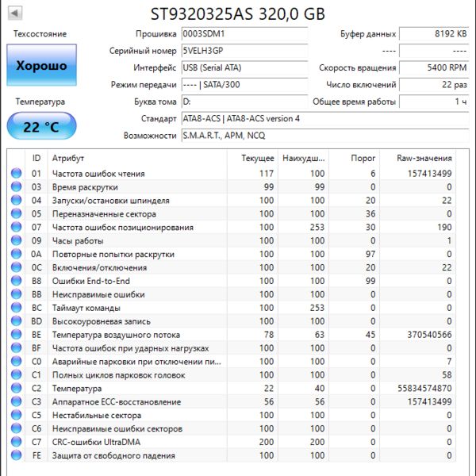Click status circle for attribute BB

pos(17,294)
